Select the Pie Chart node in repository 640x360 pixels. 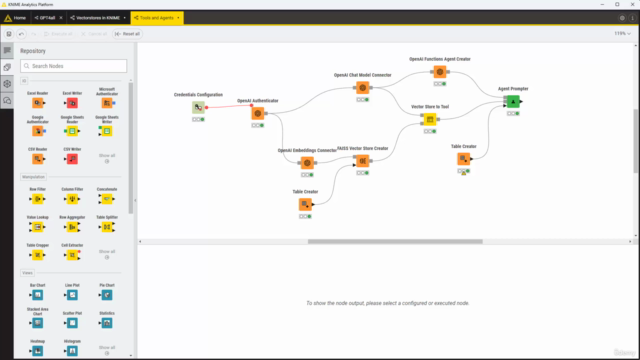coord(107,295)
